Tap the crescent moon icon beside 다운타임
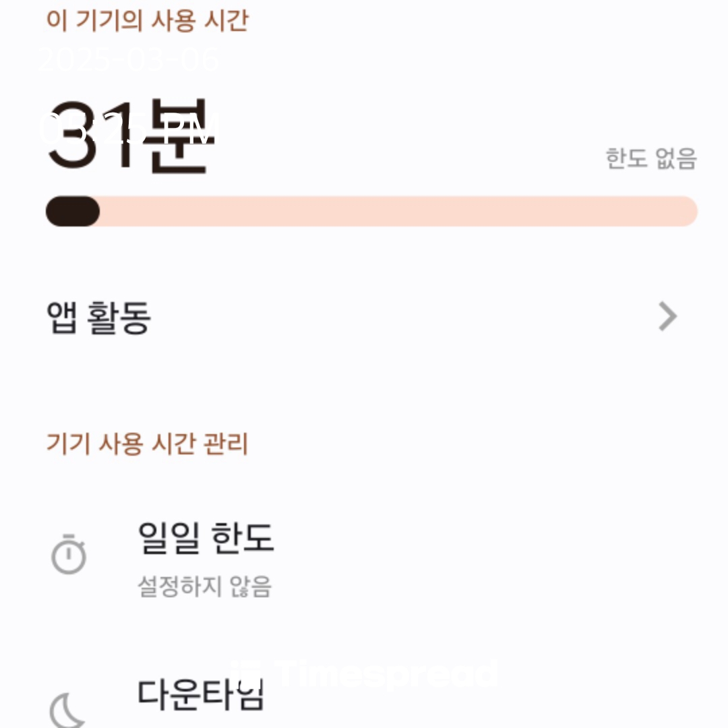This screenshot has height=728, width=728. pos(67,710)
